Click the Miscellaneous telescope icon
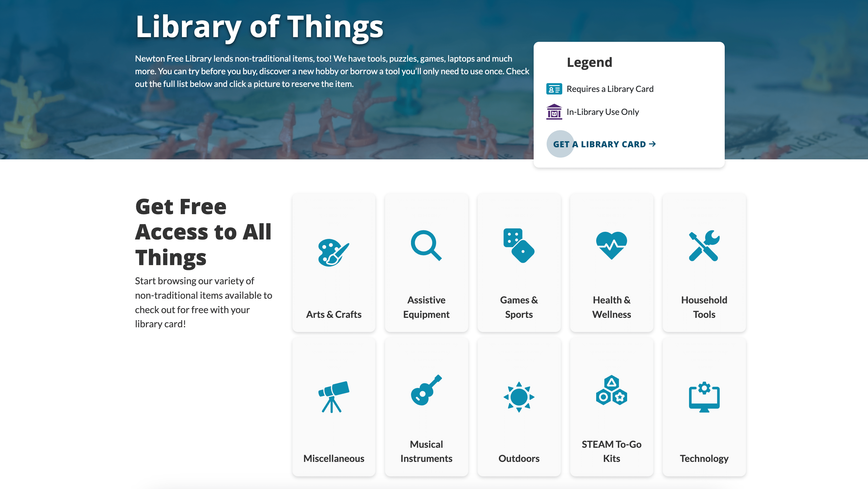 tap(333, 397)
